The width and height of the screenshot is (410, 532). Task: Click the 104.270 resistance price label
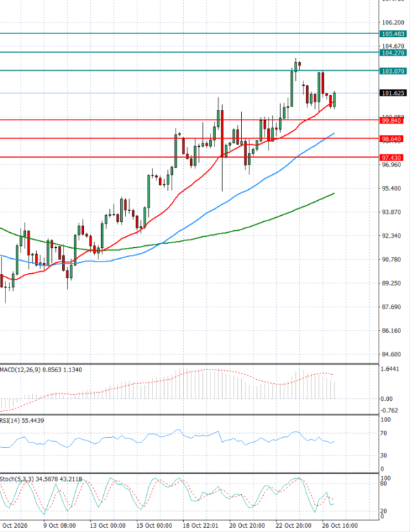[x=393, y=53]
